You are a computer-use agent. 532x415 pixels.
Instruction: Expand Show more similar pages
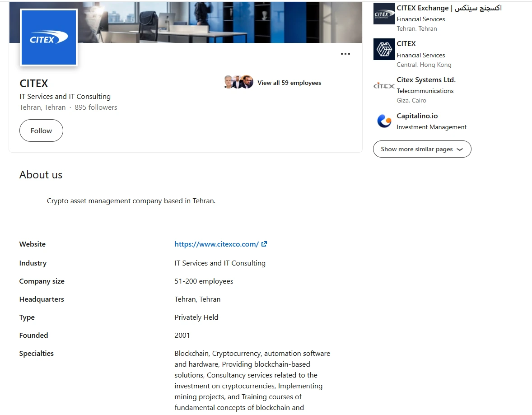(x=422, y=149)
